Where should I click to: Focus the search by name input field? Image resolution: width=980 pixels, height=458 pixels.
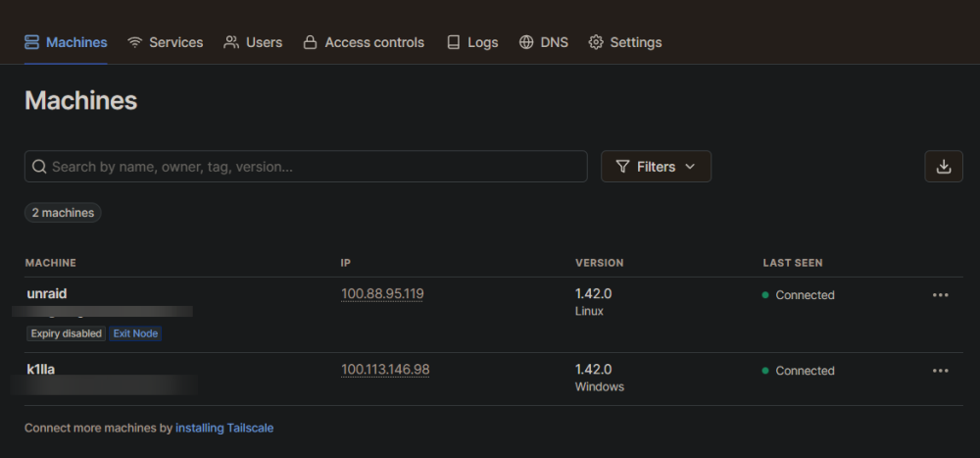[x=306, y=167]
